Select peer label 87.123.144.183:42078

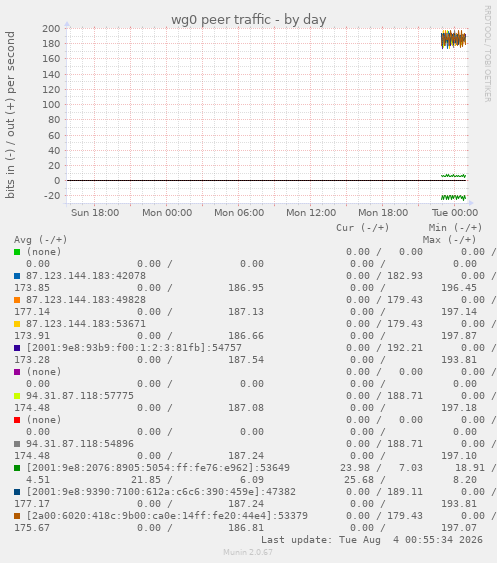coord(86,276)
